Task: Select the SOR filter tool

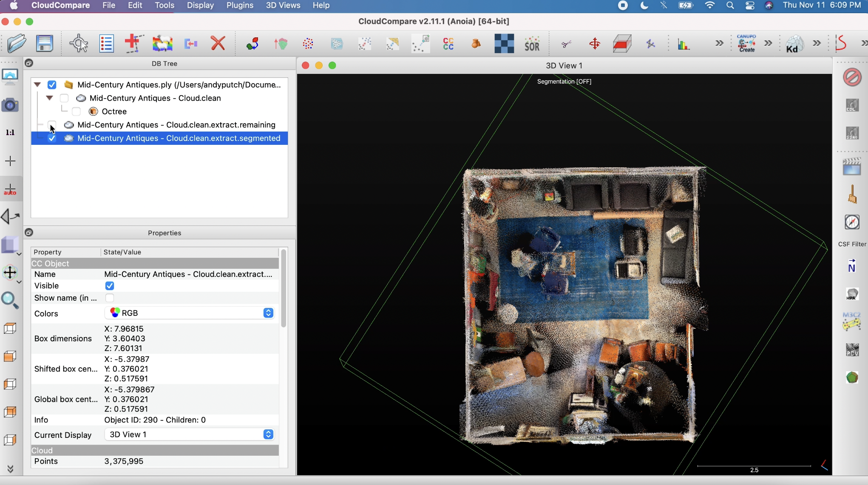Action: click(x=532, y=43)
